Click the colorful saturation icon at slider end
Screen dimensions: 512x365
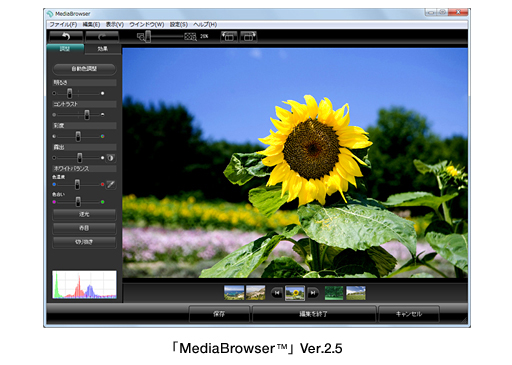point(103,136)
